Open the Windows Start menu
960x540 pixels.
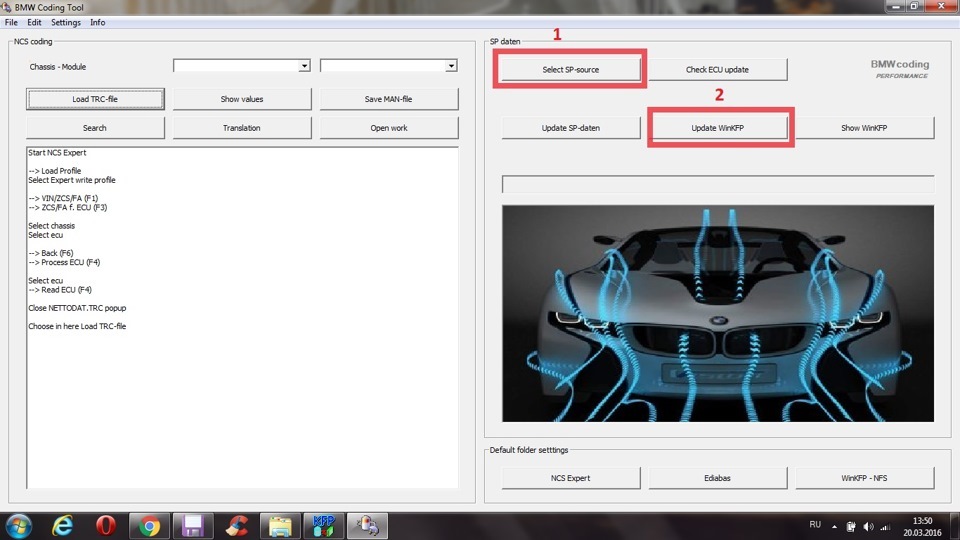(18, 525)
